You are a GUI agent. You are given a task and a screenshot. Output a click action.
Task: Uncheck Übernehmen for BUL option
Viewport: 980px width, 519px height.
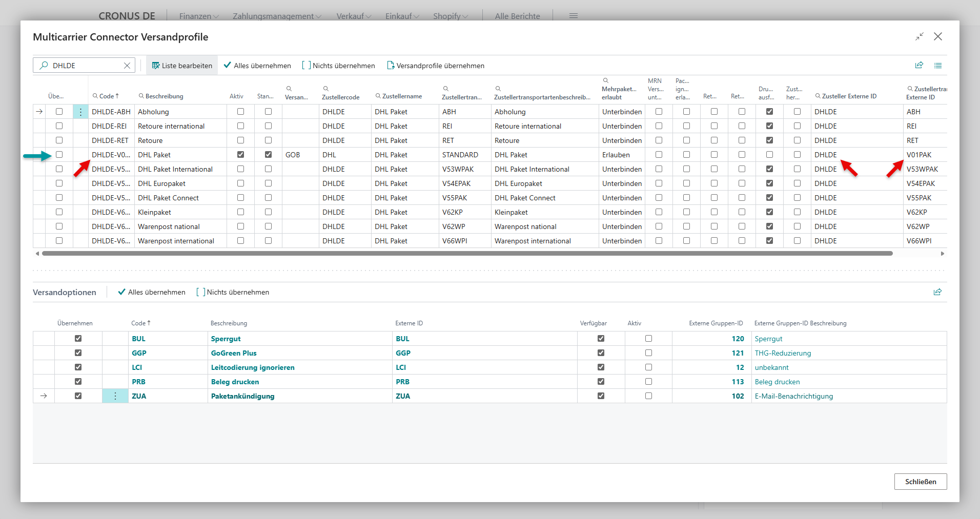tap(78, 339)
